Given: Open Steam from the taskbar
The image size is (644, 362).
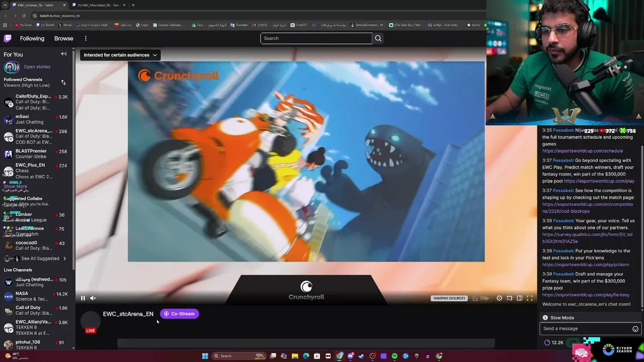Looking at the screenshot, I should 361,356.
